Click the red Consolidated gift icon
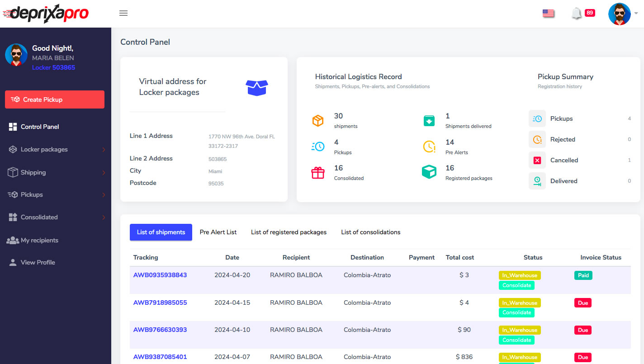The height and width of the screenshot is (364, 644). (318, 173)
